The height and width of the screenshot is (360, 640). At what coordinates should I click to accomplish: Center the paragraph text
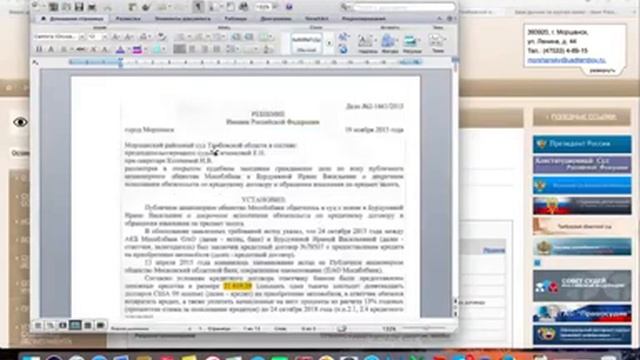point(192,49)
